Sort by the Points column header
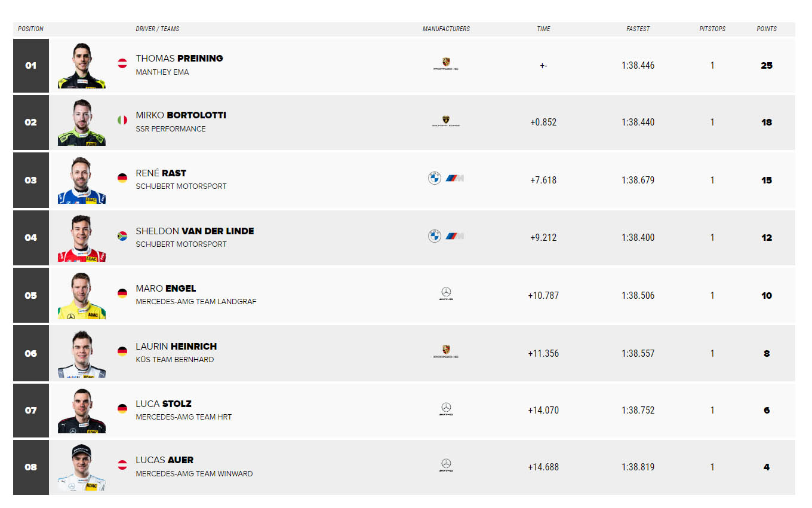Viewport: 812px width, 508px height. [767, 29]
